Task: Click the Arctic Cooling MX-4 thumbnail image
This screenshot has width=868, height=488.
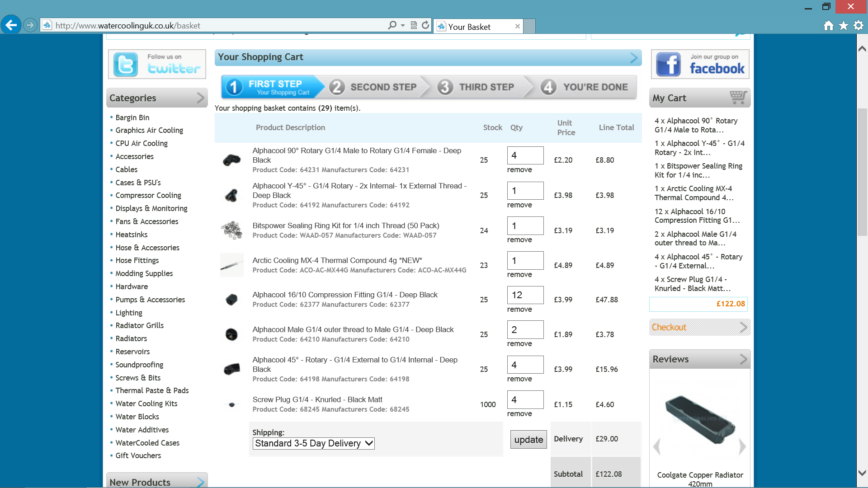Action: (231, 265)
